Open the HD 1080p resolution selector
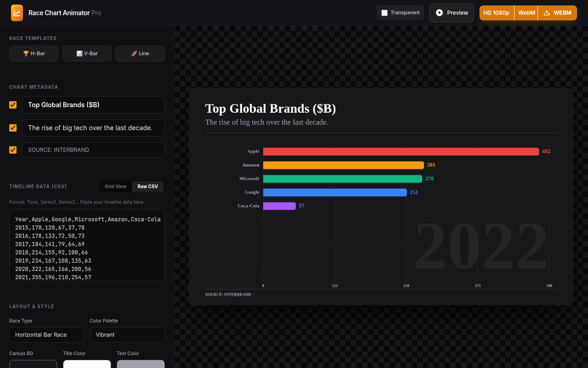Image resolution: width=588 pixels, height=368 pixels. [497, 13]
